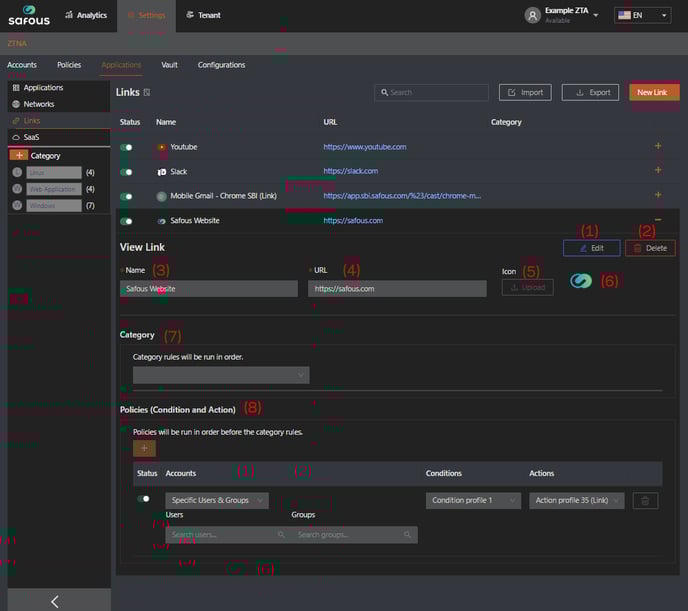
Task: Switch to the Vault tab
Action: [169, 65]
